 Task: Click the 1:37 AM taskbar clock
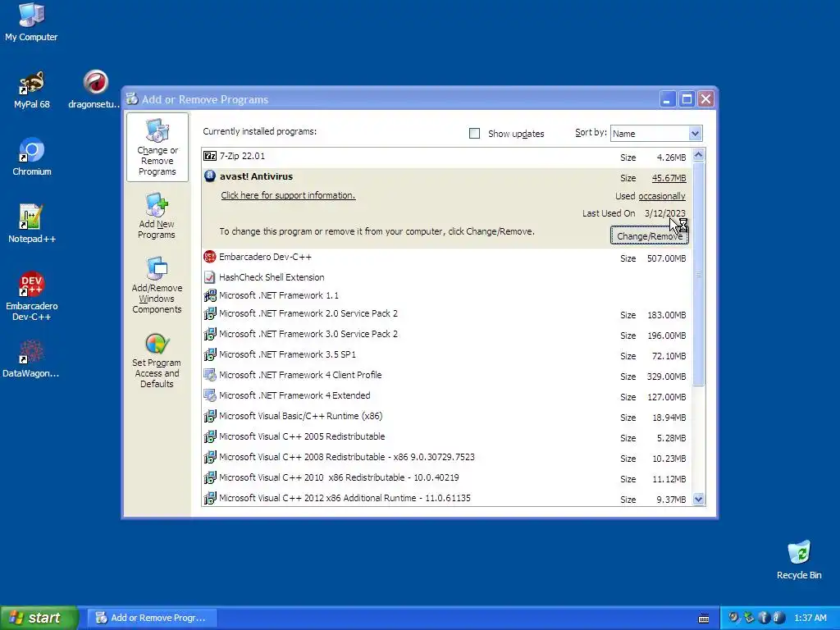[x=810, y=619]
